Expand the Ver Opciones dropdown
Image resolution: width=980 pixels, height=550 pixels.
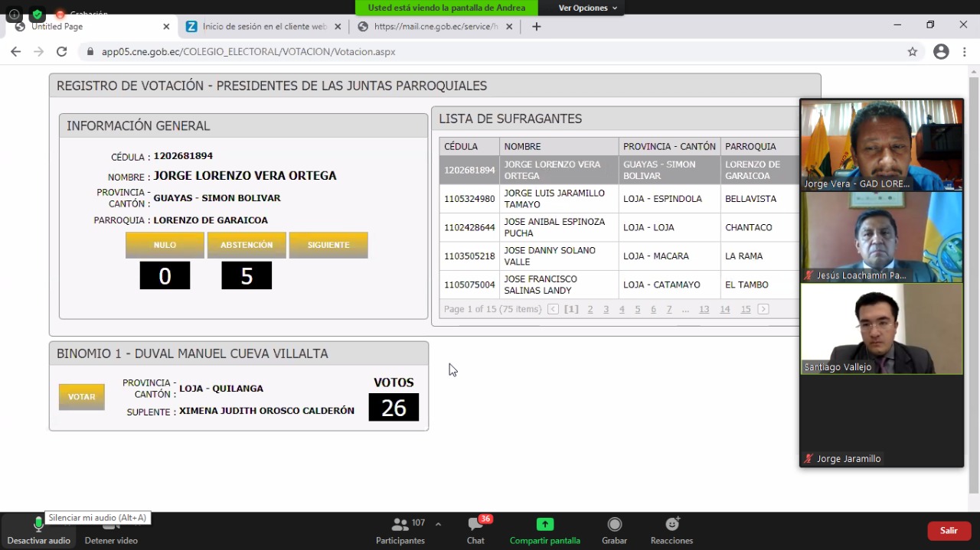(x=587, y=8)
